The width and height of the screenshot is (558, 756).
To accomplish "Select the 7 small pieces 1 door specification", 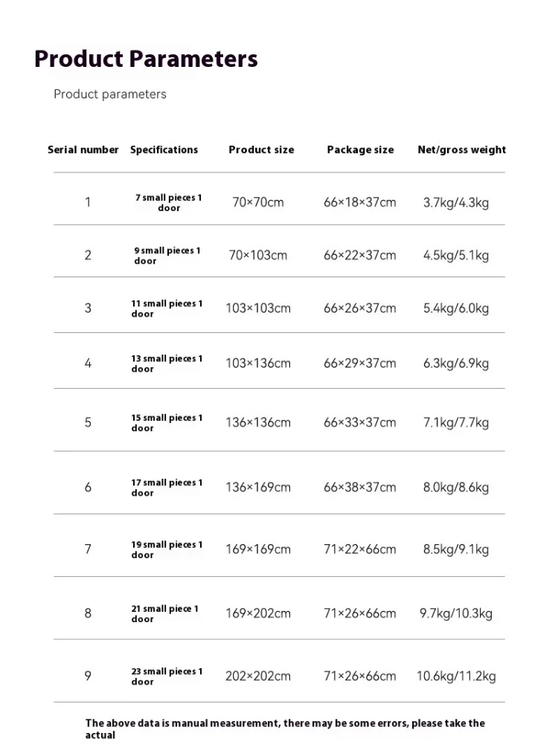I will pos(168,202).
